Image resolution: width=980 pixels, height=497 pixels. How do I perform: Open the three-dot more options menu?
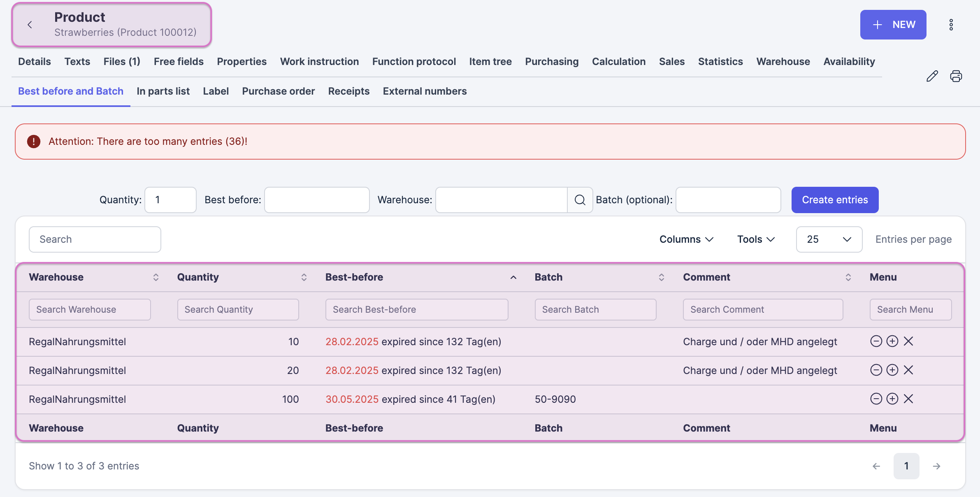coord(951,25)
